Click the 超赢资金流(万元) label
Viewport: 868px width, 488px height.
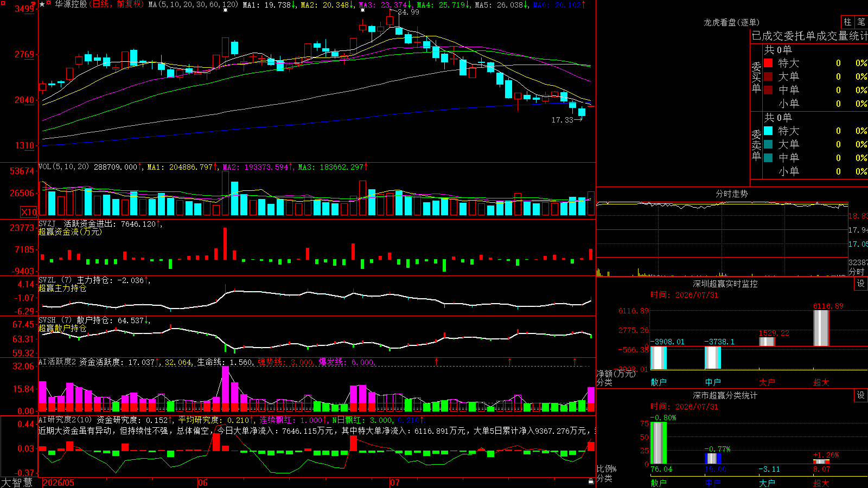point(70,232)
